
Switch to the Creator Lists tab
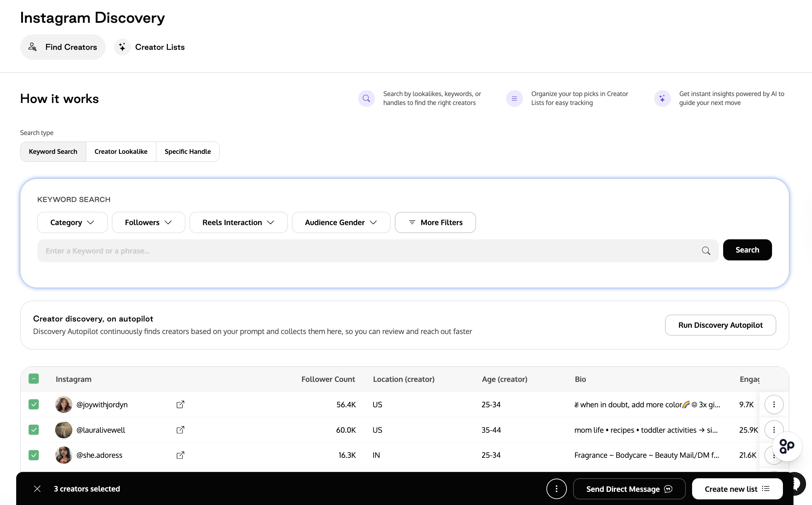click(149, 47)
